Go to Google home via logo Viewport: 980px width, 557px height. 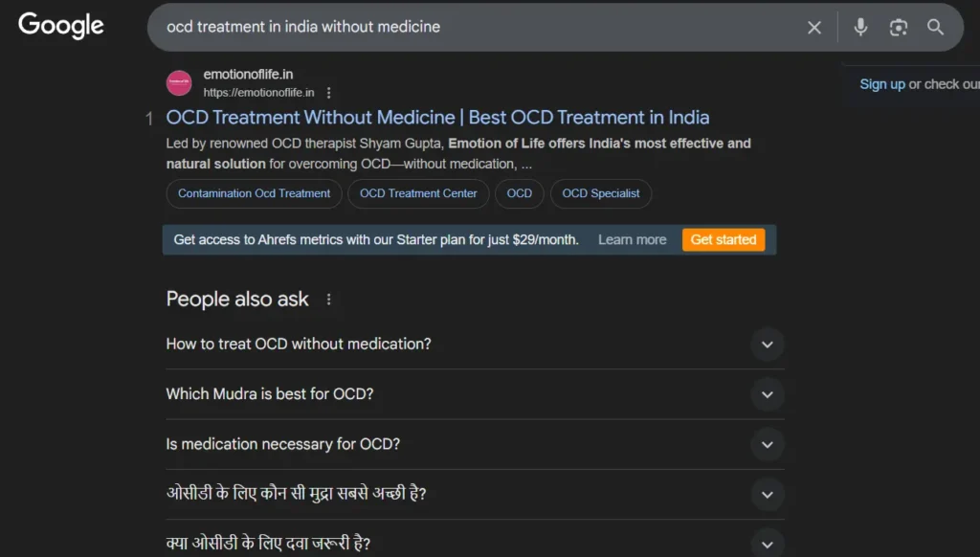[x=60, y=26]
